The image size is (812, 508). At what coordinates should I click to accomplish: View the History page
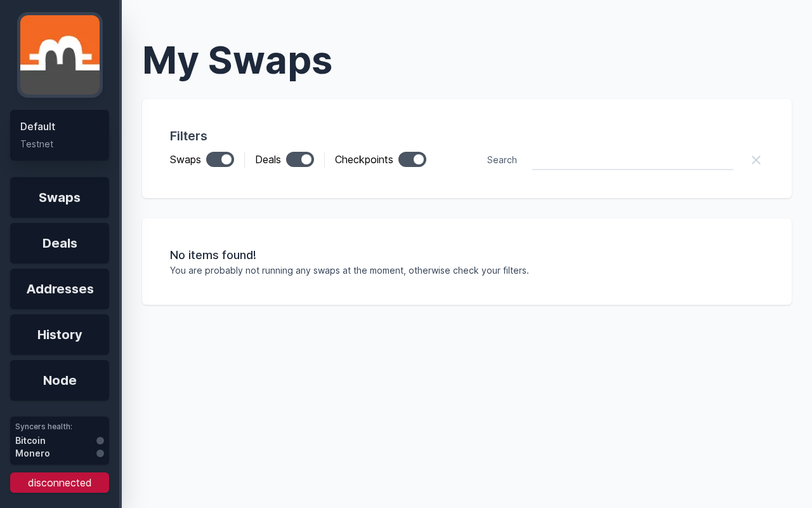pyautogui.click(x=60, y=335)
